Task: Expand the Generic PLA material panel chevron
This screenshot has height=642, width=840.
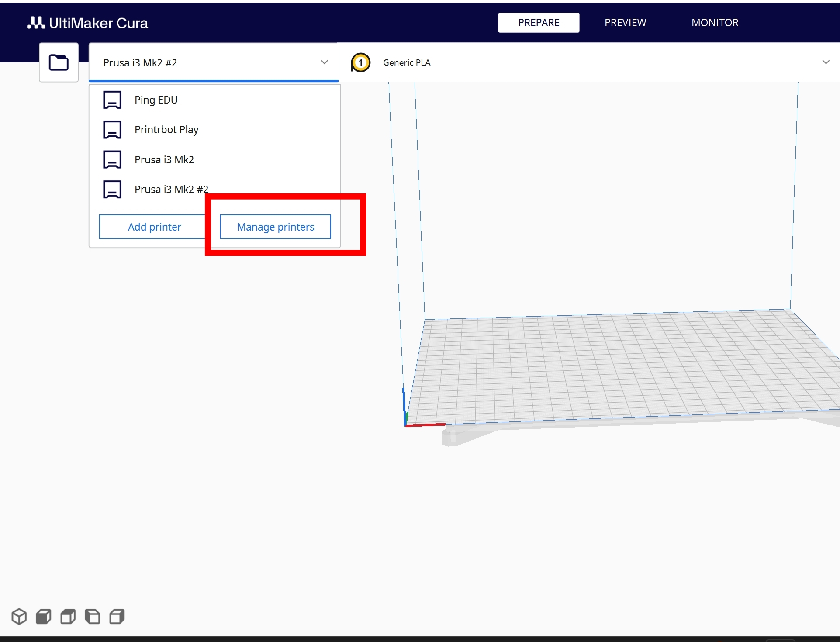Action: coord(826,62)
